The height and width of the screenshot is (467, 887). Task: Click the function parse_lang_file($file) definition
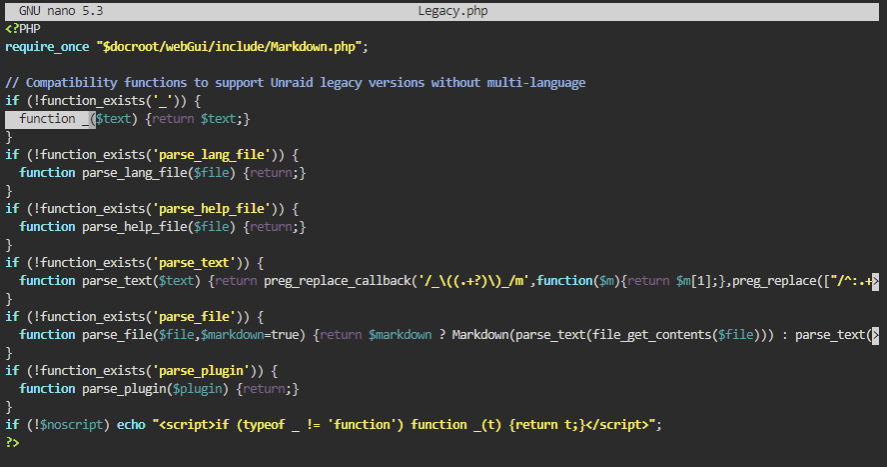click(x=127, y=173)
